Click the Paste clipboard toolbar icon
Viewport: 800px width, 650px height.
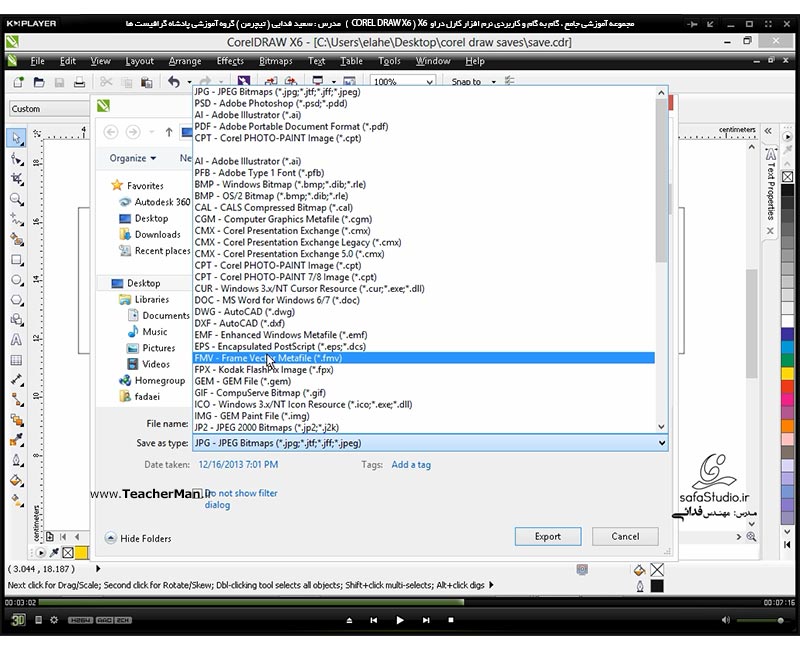click(147, 82)
